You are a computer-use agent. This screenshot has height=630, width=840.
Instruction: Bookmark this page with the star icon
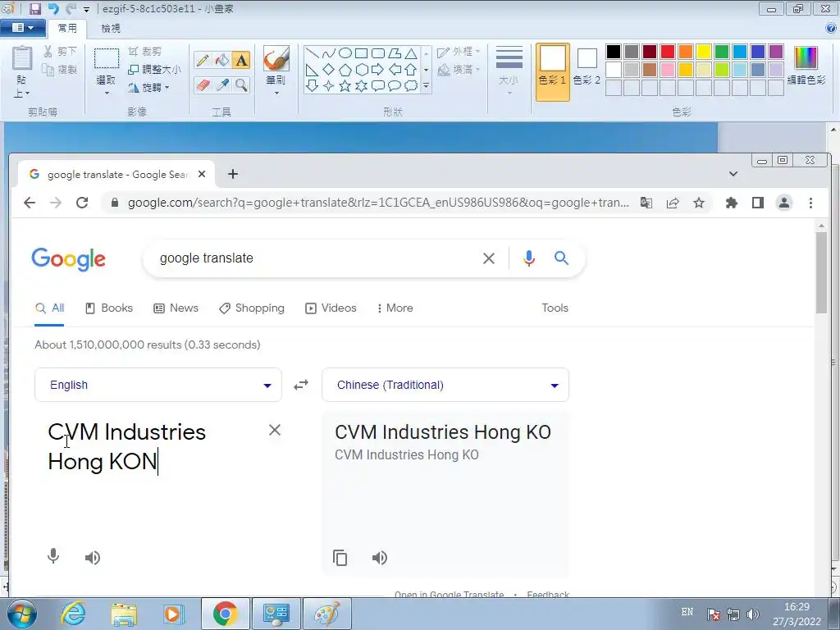click(x=699, y=203)
